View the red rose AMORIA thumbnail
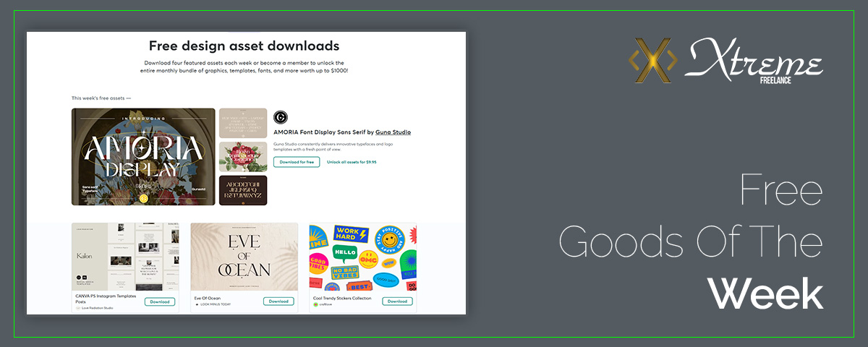Screen dimensions: 868x347 (x=243, y=157)
